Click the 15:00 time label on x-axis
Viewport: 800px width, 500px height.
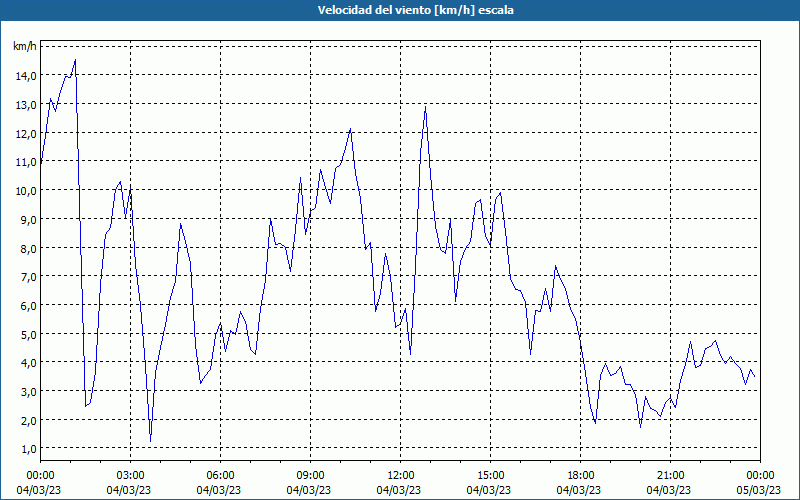click(490, 476)
